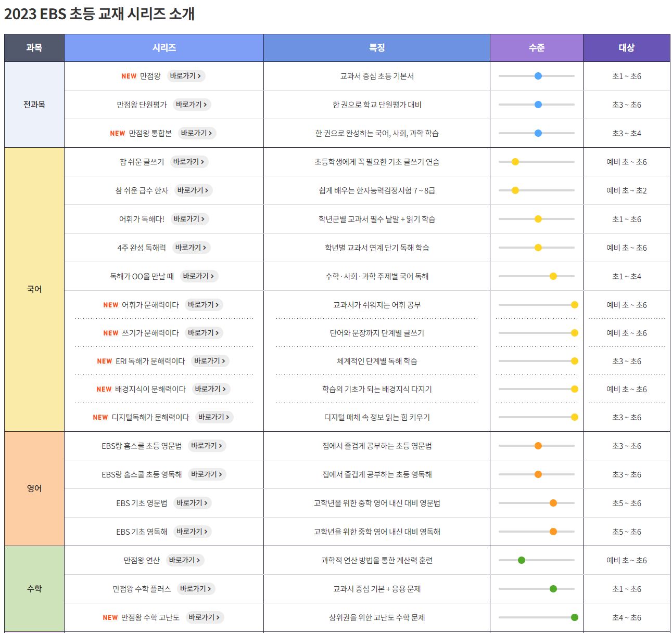
Task: Click the series name 참 쉬운 급수 한자
Action: coord(142,190)
